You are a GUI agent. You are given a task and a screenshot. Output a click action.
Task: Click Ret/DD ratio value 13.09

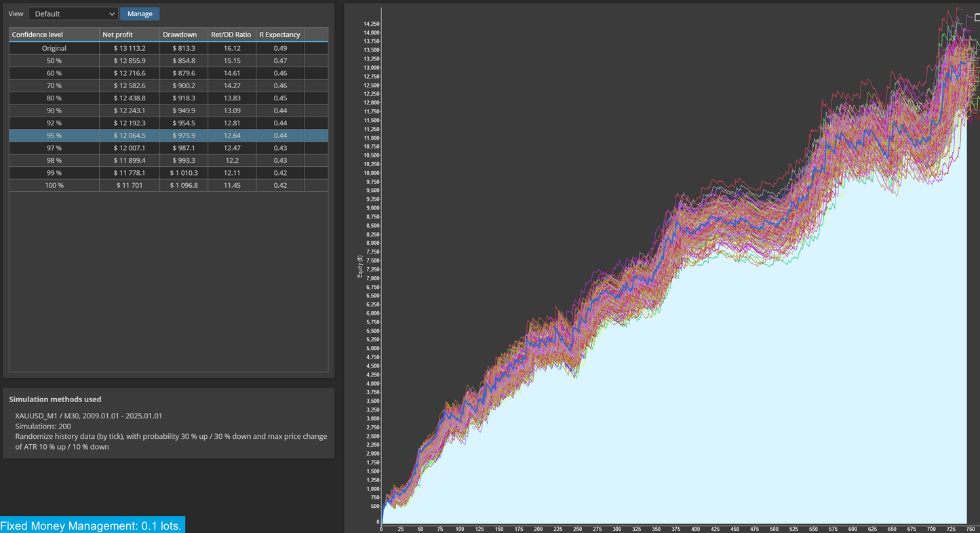coord(232,111)
